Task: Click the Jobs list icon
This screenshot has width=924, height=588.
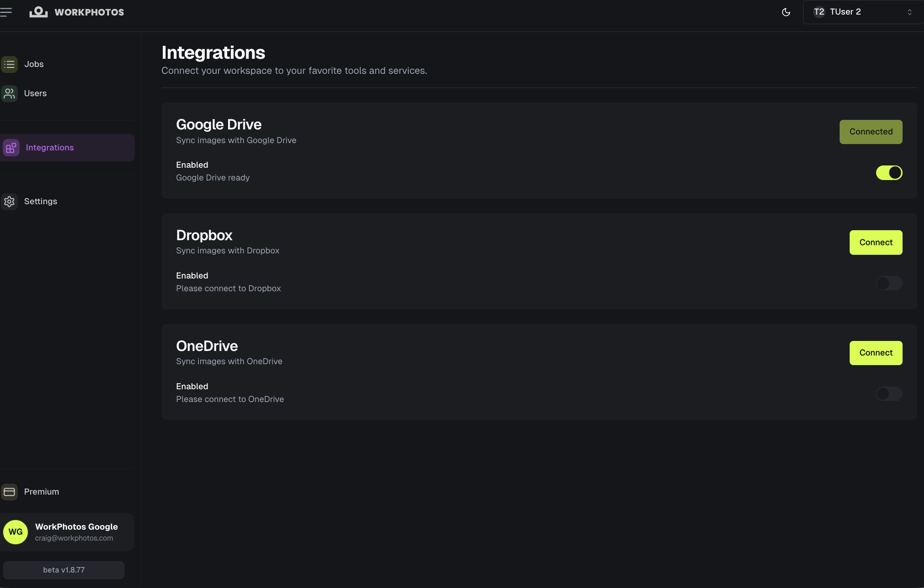Action: coord(9,64)
